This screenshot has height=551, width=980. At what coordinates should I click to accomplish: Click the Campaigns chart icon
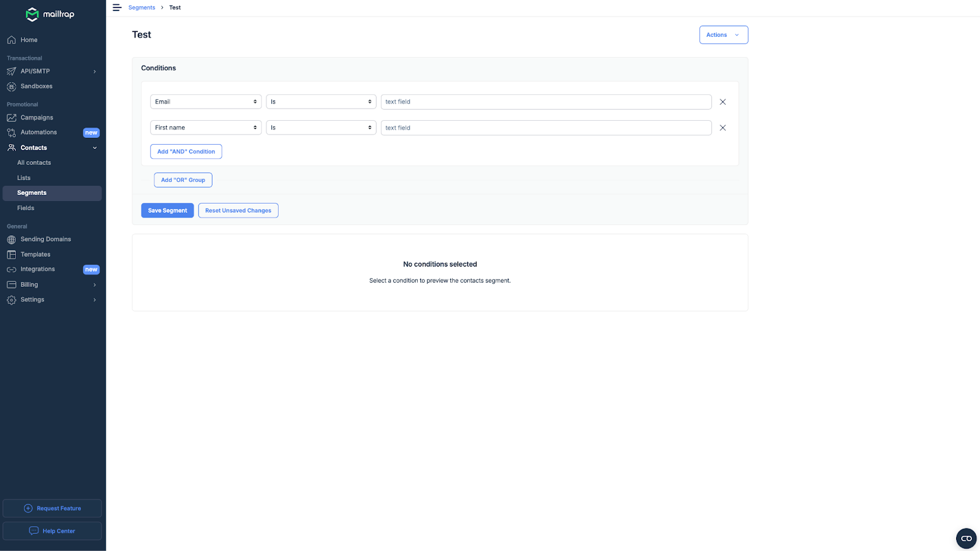pyautogui.click(x=12, y=118)
